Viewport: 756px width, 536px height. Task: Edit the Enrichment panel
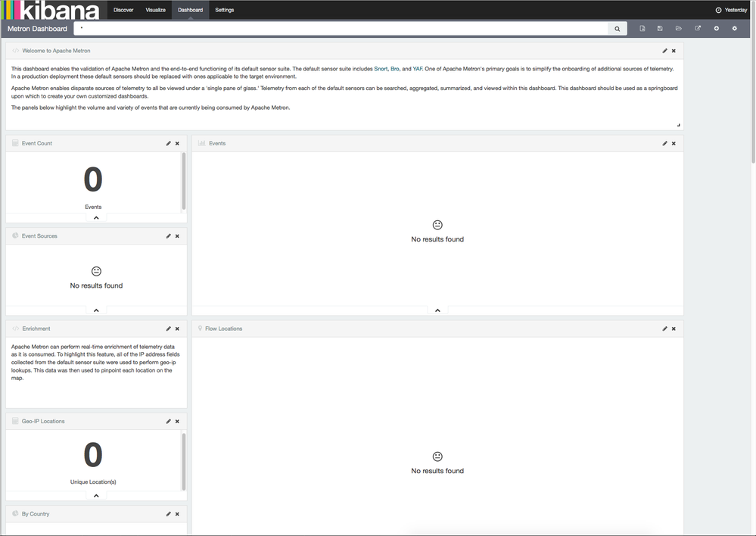click(x=168, y=329)
